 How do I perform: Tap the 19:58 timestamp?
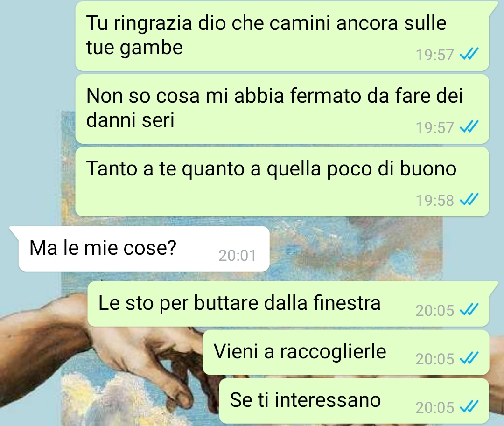(x=434, y=201)
